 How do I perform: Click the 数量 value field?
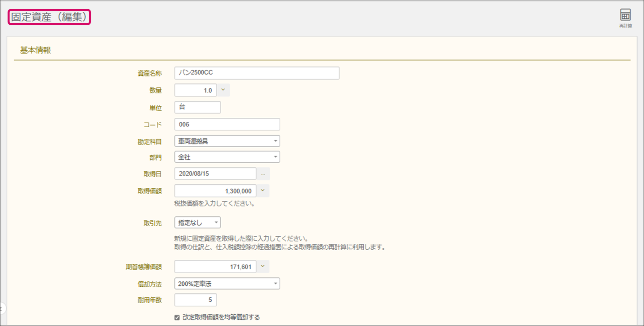(x=195, y=90)
